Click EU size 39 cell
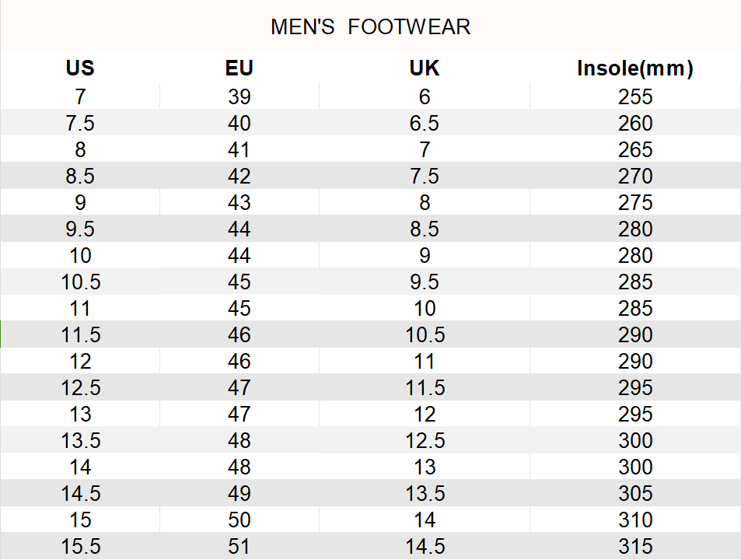Image resolution: width=741 pixels, height=560 pixels. [239, 97]
